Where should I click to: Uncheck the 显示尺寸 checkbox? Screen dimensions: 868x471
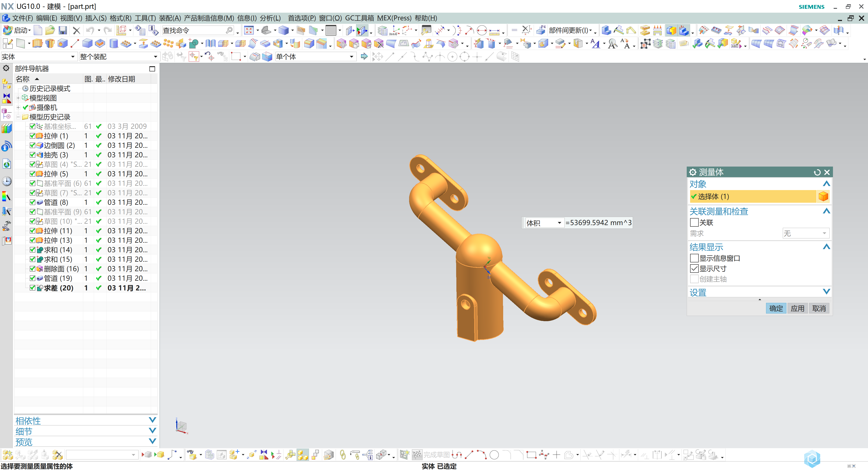point(694,269)
